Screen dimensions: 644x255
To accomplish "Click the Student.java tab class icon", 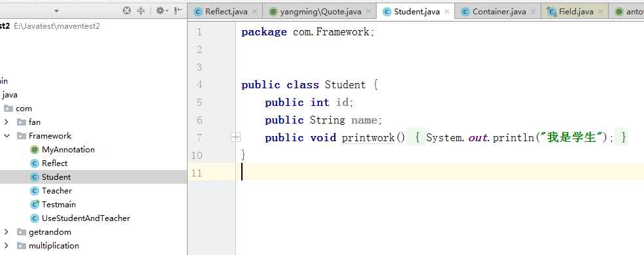I will coord(386,12).
